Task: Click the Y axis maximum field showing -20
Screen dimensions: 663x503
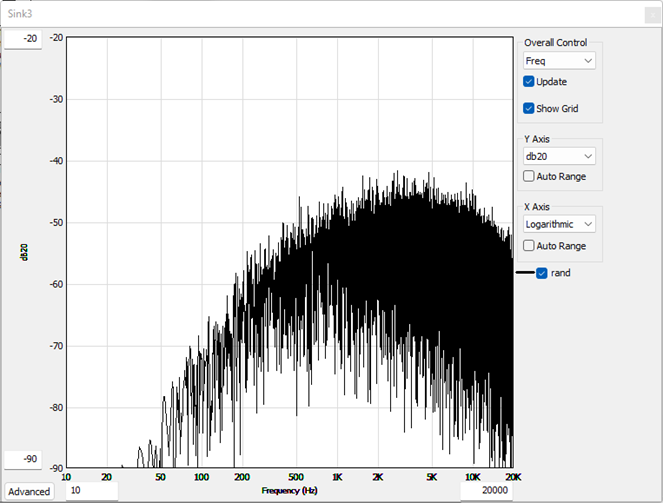Action: pyautogui.click(x=22, y=38)
